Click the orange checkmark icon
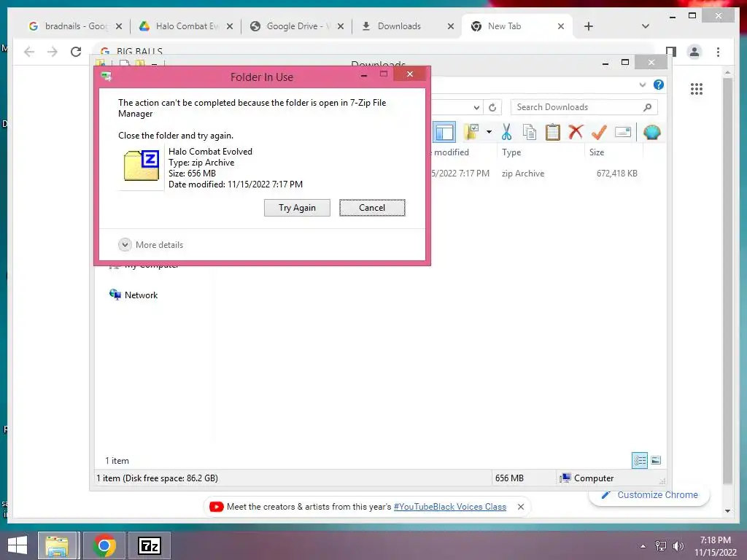Screen dimensions: 747x560 (599, 132)
